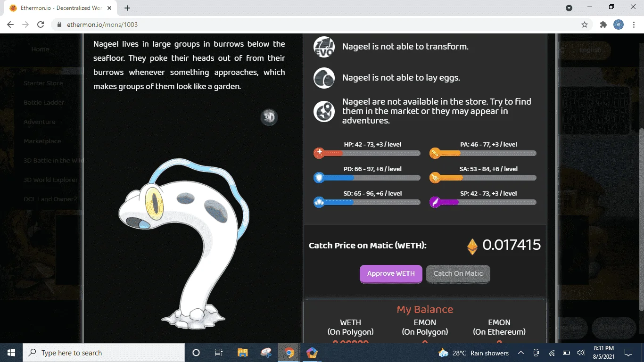The image size is (644, 362).
Task: Open the Chrome profile avatar
Action: click(x=619, y=25)
